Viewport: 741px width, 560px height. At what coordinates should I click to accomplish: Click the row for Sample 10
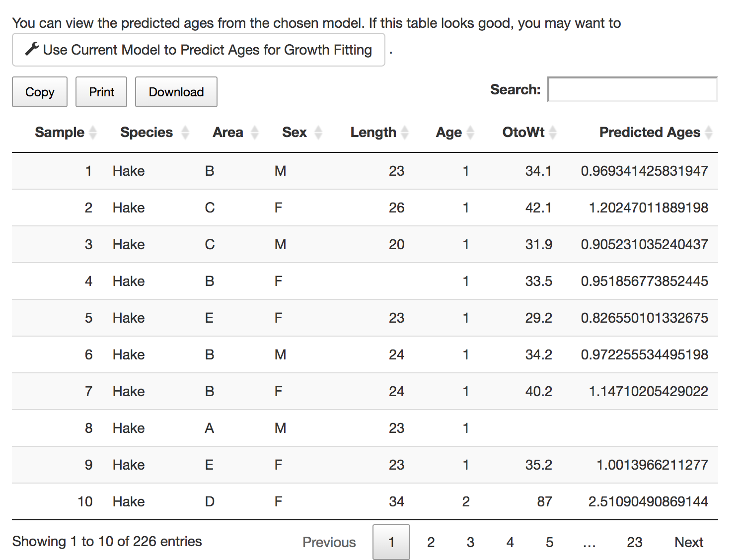tap(365, 501)
